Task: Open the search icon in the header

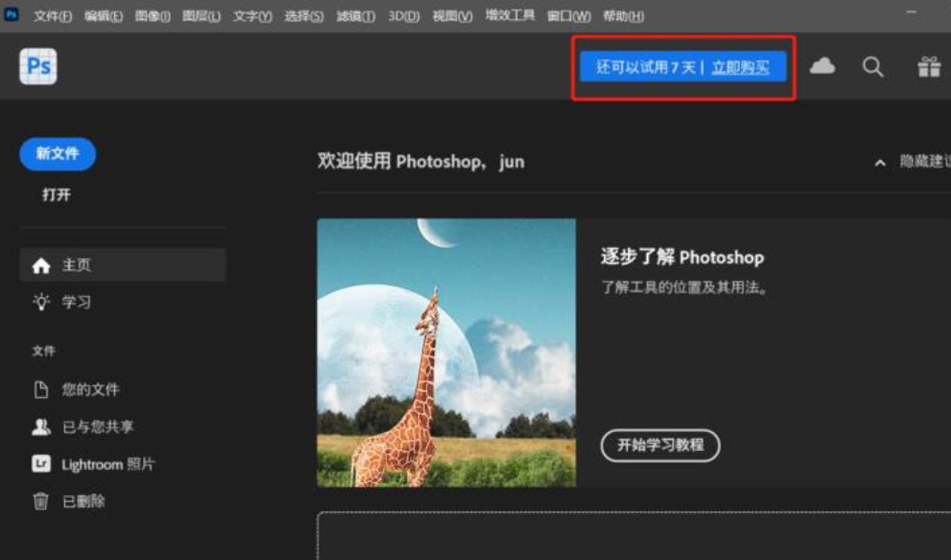Action: 872,67
